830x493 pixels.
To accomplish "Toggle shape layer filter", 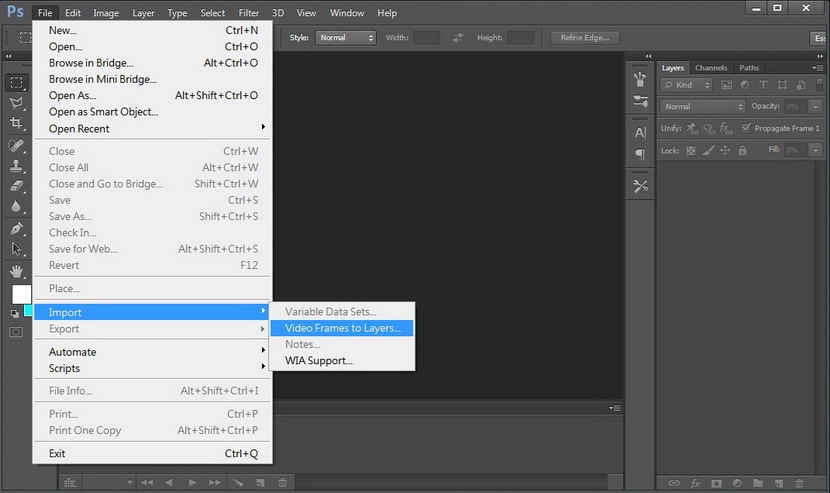I will [x=782, y=85].
